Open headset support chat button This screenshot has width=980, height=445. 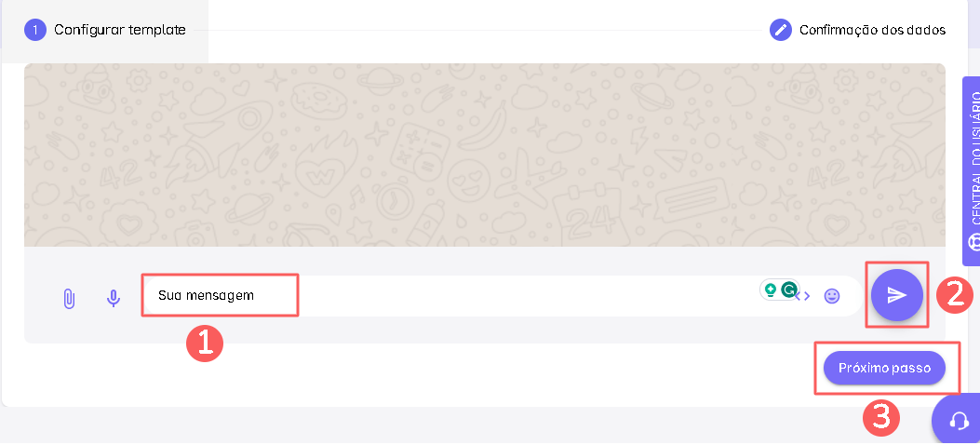click(x=959, y=421)
